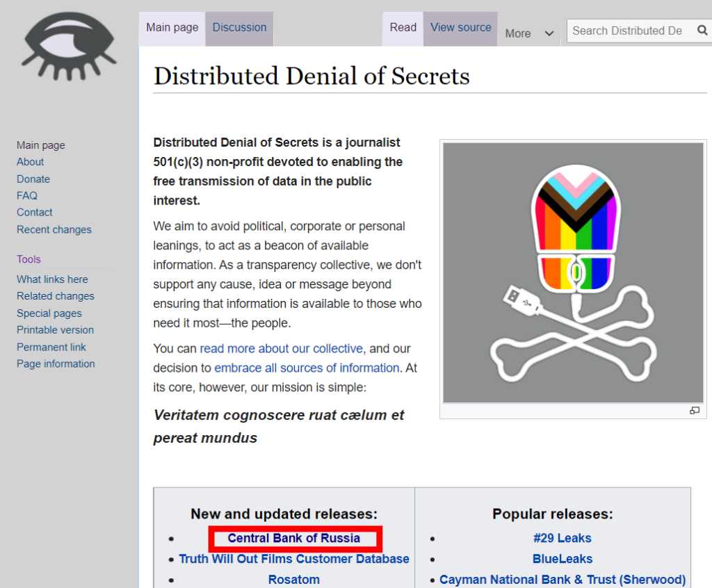Select the Read tab
The width and height of the screenshot is (712, 588).
pyautogui.click(x=403, y=28)
